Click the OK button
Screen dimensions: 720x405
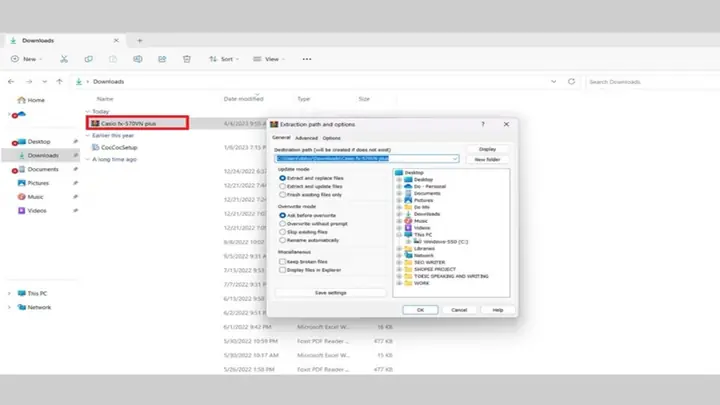coord(420,310)
